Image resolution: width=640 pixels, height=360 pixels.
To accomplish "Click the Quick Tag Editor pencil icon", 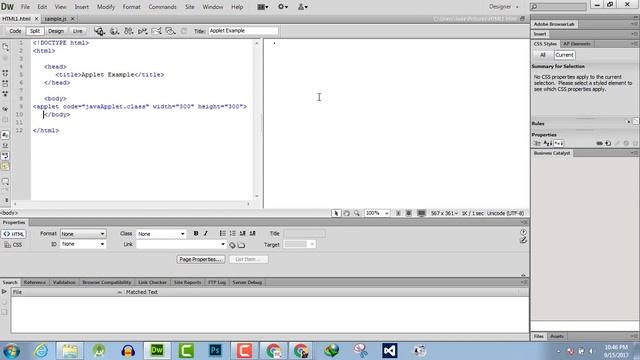I will [523, 240].
